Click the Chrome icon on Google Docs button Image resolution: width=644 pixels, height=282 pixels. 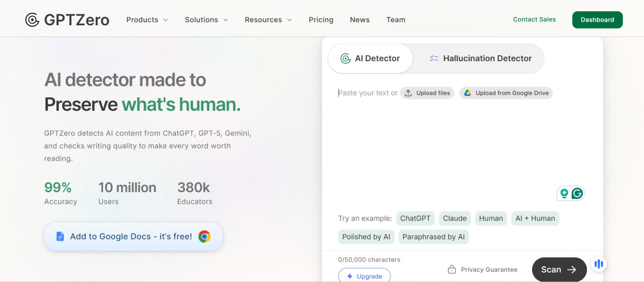click(x=204, y=237)
